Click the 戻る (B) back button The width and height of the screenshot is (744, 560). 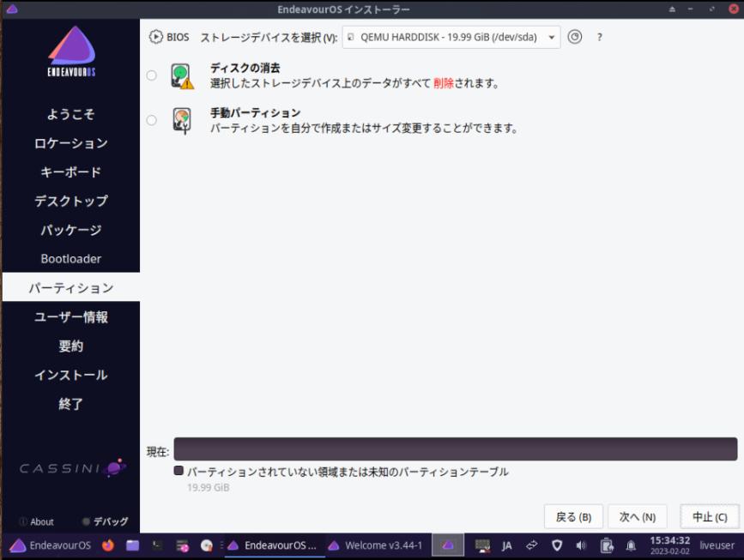(x=573, y=517)
